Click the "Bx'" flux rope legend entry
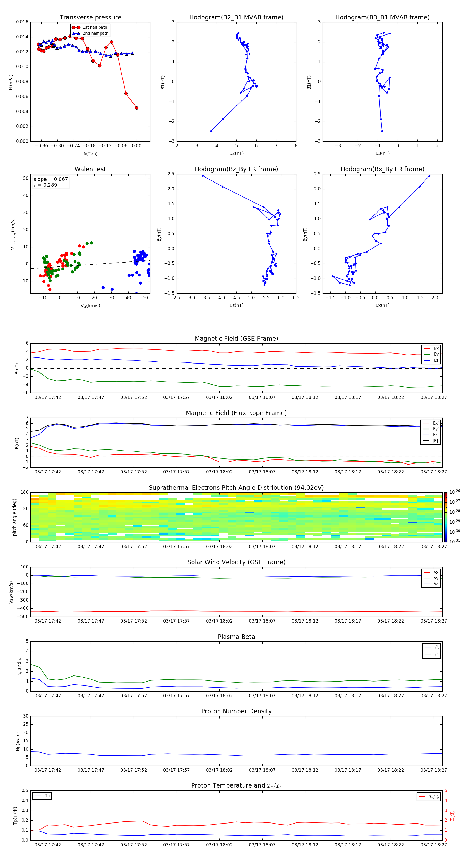Image resolution: width=473 pixels, height=868 pixels. 431,423
